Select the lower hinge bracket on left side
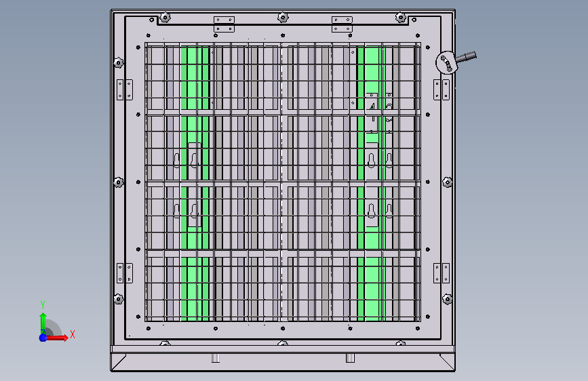This screenshot has width=588, height=381. point(125,273)
